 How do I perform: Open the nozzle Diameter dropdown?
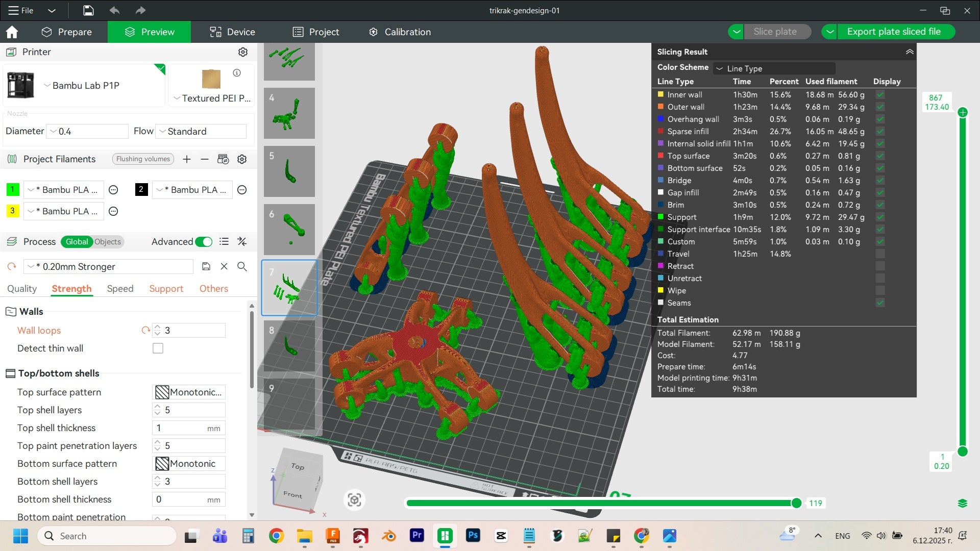(x=87, y=132)
